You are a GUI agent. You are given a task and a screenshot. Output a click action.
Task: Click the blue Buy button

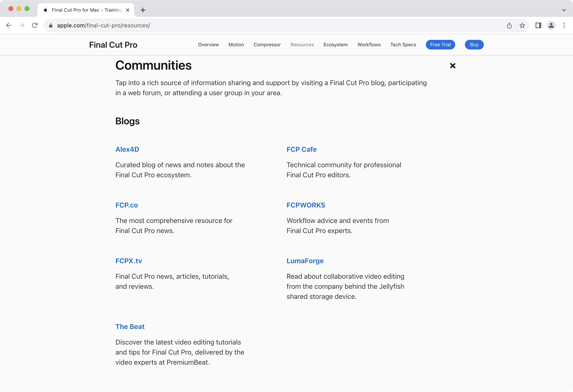[x=474, y=45]
